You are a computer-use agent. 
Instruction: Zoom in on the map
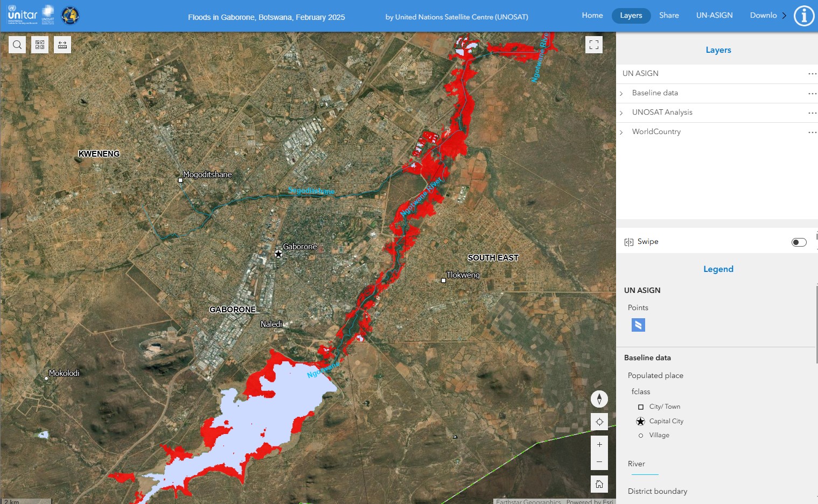(x=599, y=445)
